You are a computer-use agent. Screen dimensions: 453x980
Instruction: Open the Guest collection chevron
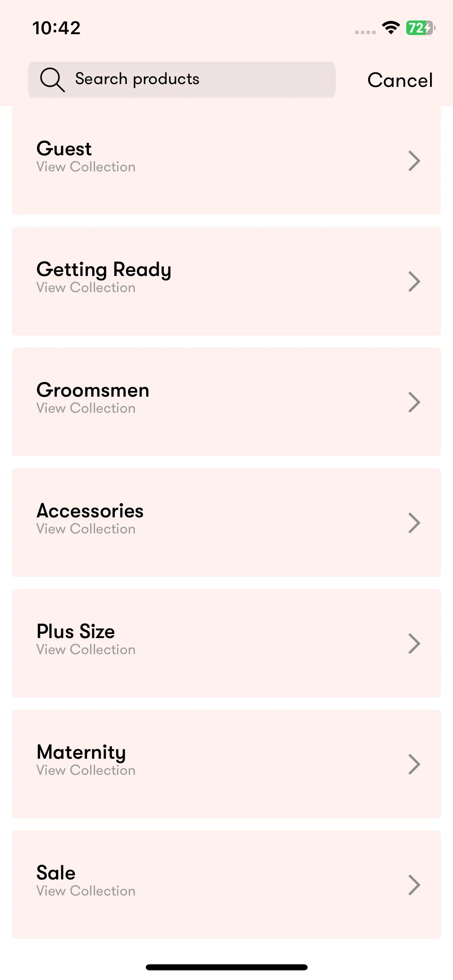(x=414, y=161)
